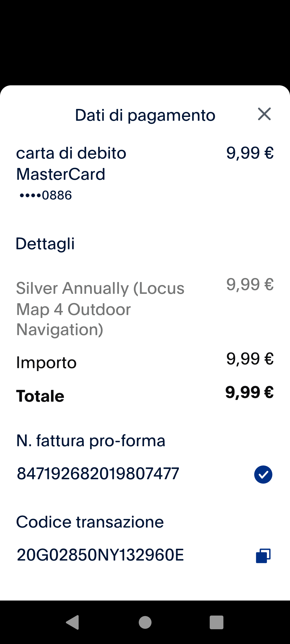Tap the Dettagli section heading
Screen dimensions: 290x644
(x=45, y=244)
